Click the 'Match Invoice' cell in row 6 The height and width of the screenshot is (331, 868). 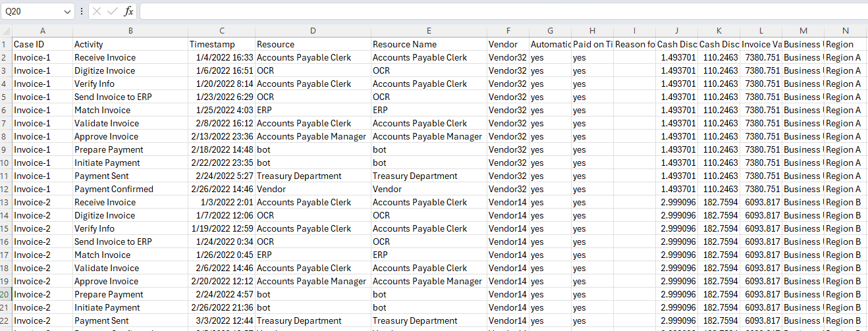[x=130, y=110]
